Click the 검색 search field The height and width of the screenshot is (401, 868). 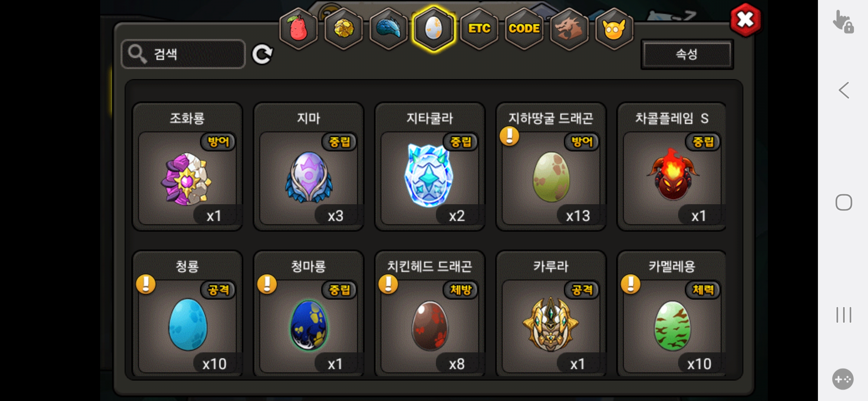click(x=183, y=54)
